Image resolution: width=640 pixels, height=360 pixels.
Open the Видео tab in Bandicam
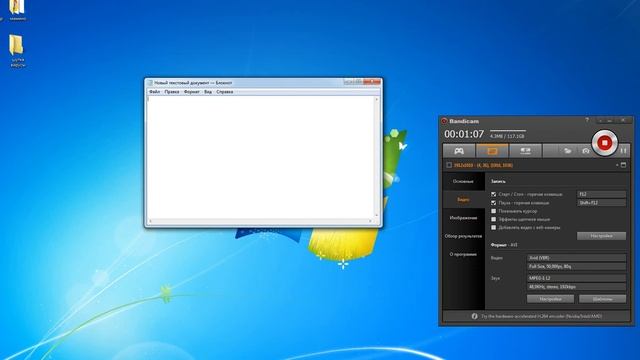(463, 200)
